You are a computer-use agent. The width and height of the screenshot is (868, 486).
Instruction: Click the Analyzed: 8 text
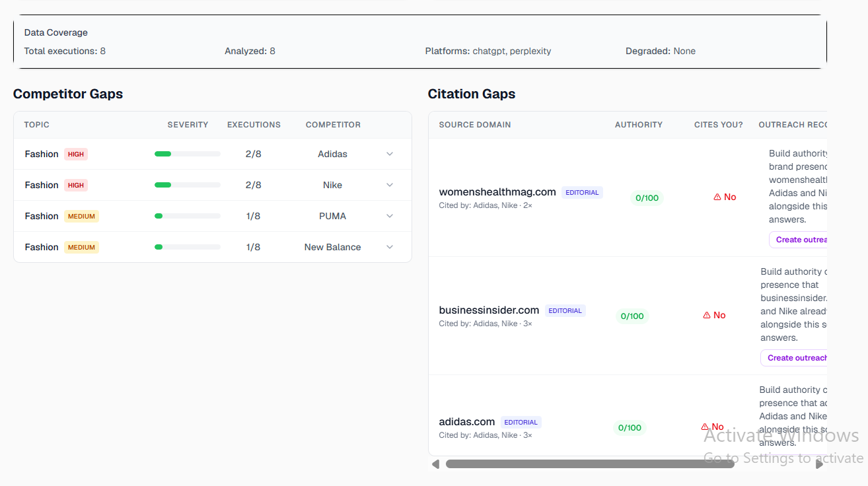(250, 51)
